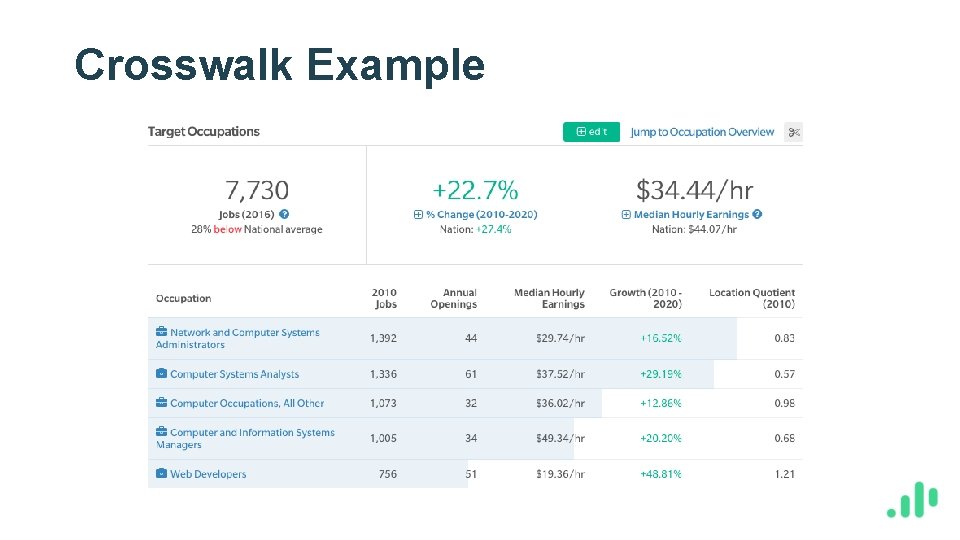Click the 7,730 jobs figure
The width and height of the screenshot is (960, 540).
coord(257,190)
